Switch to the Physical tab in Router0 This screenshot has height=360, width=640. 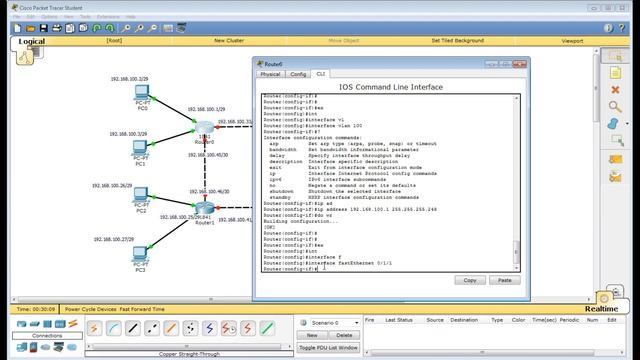tap(270, 74)
